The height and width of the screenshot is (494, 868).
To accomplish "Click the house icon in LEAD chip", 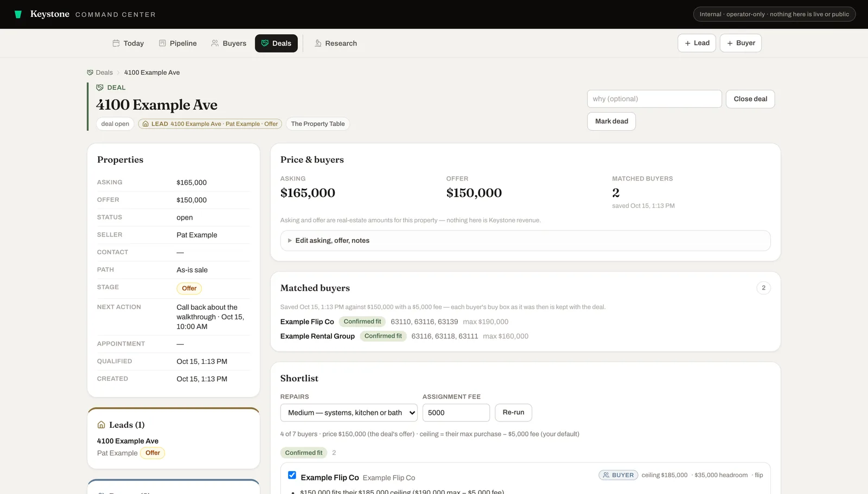I will point(145,124).
